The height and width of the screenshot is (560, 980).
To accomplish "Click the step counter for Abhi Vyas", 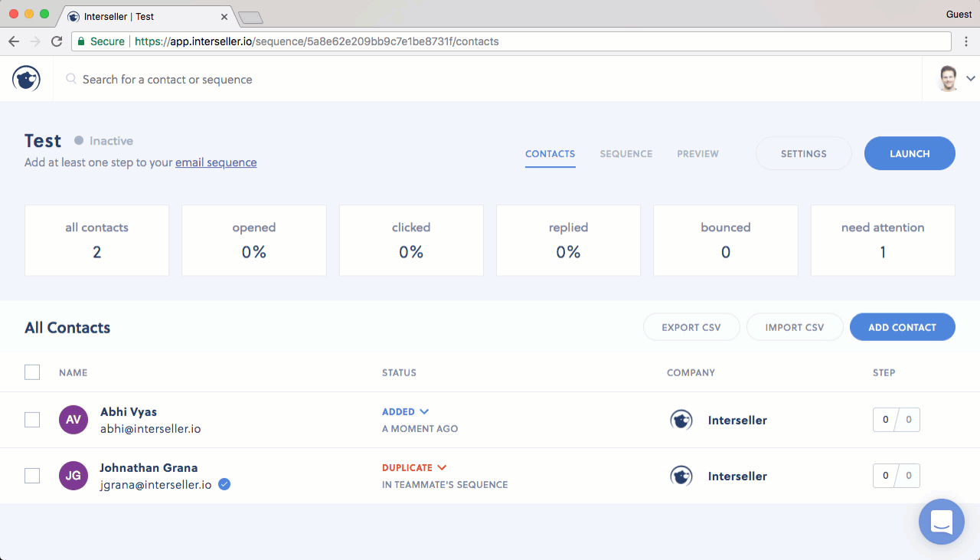I will [897, 420].
